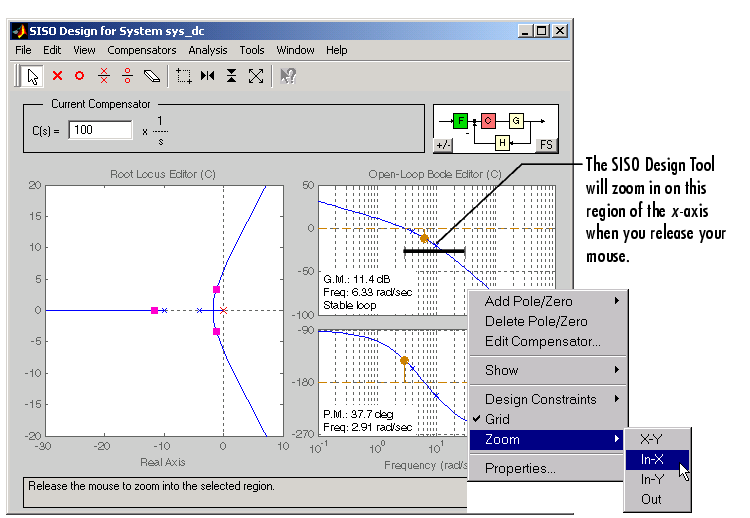The width and height of the screenshot is (750, 518).
Task: Click the FS feedback structure button
Action: (x=546, y=144)
